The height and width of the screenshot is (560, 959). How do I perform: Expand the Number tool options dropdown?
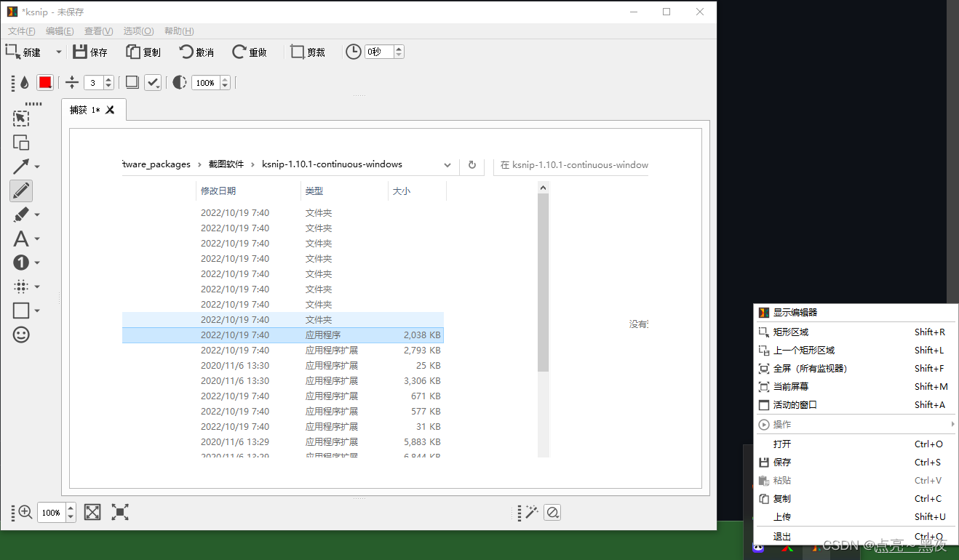click(37, 263)
